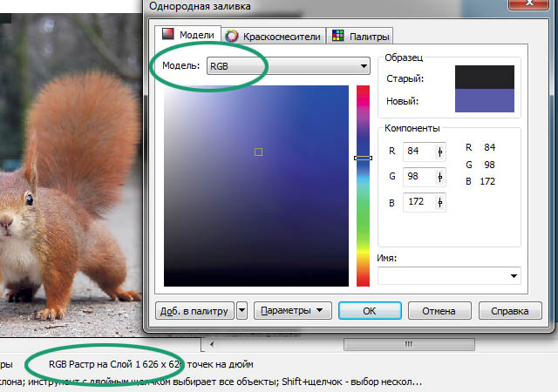Open the Краскосмесители tab
The width and height of the screenshot is (558, 392).
tap(274, 36)
